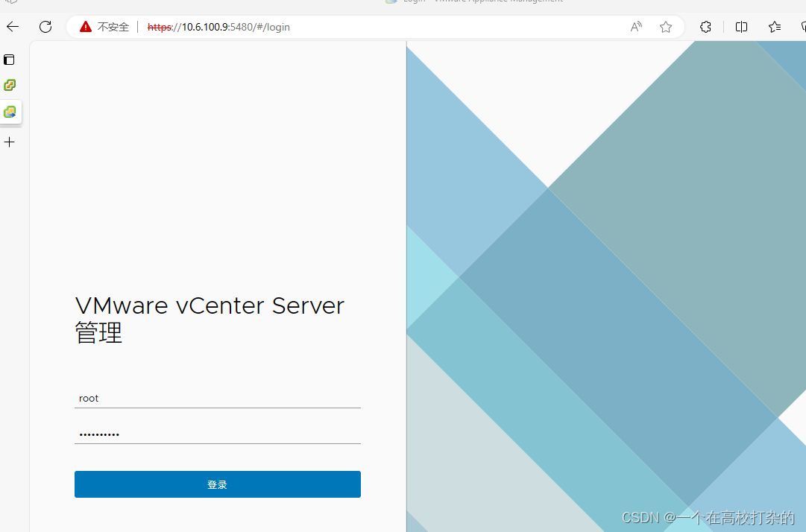
Task: Toggle the split screen icon
Action: 741,27
